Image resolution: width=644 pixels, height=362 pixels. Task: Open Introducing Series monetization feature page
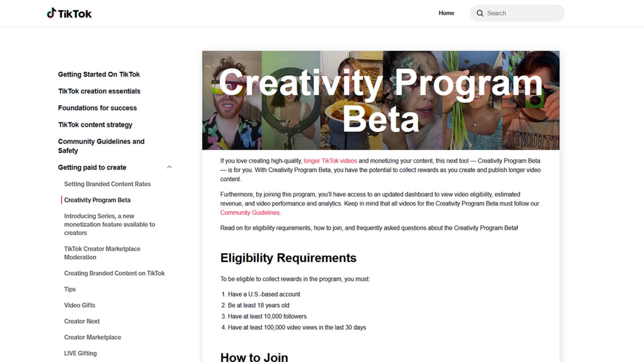[110, 224]
